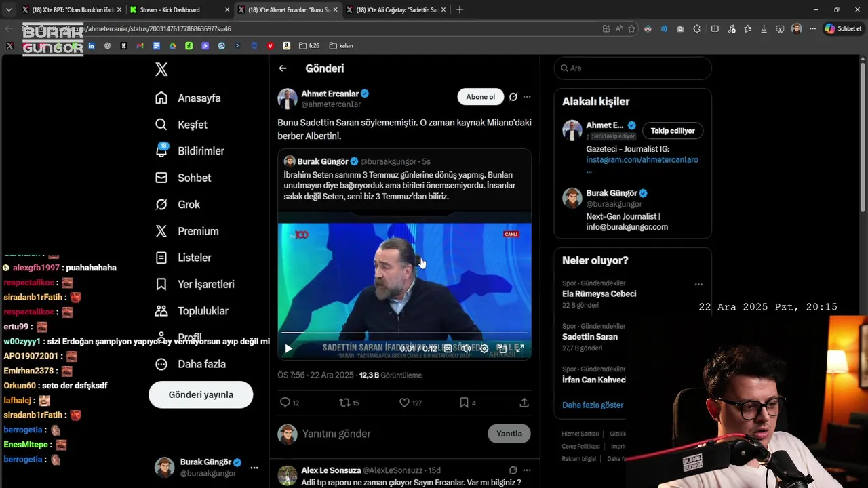
Task: Open Ahmet Ercanlar profile avatar
Action: pos(288,99)
